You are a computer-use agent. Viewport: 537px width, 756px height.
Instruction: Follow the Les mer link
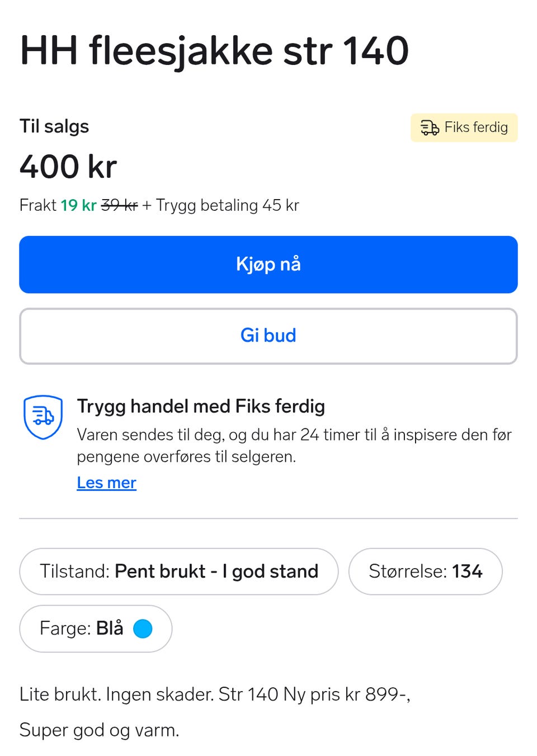coord(106,483)
